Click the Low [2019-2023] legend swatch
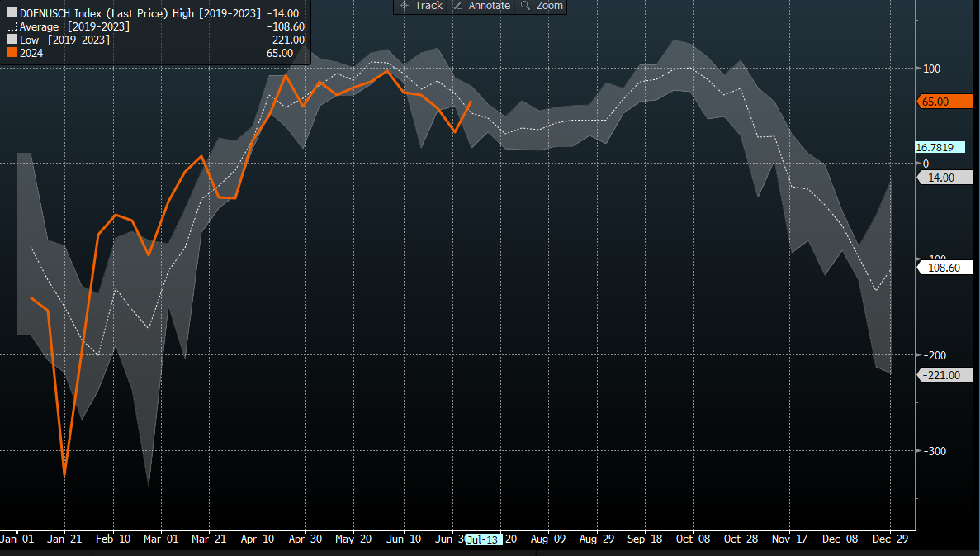The height and width of the screenshot is (556, 980). pyautogui.click(x=12, y=40)
